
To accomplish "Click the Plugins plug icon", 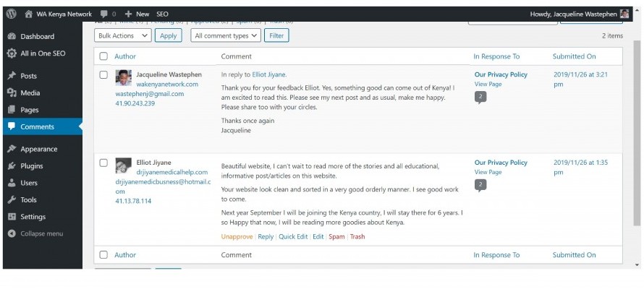I will 12,166.
